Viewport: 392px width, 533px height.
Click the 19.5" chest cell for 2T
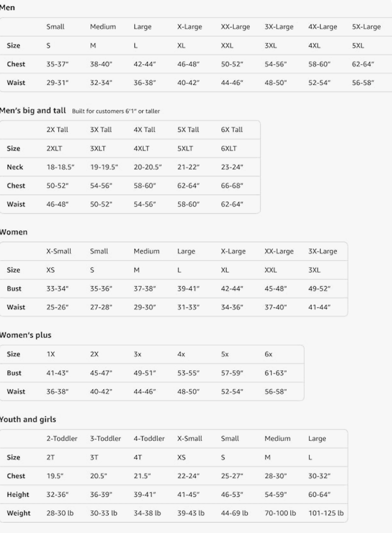click(x=54, y=476)
